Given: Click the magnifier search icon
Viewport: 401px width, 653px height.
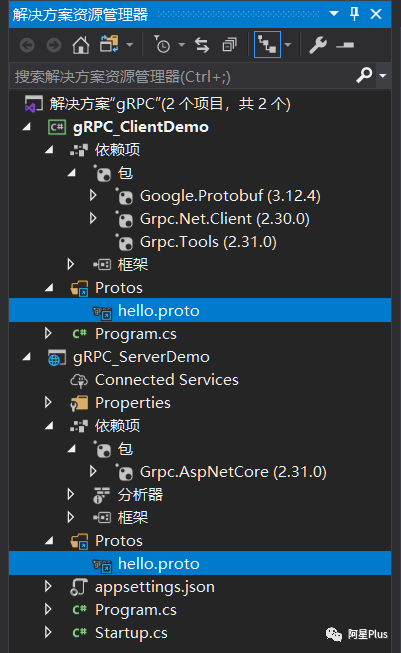Looking at the screenshot, I should (x=364, y=75).
